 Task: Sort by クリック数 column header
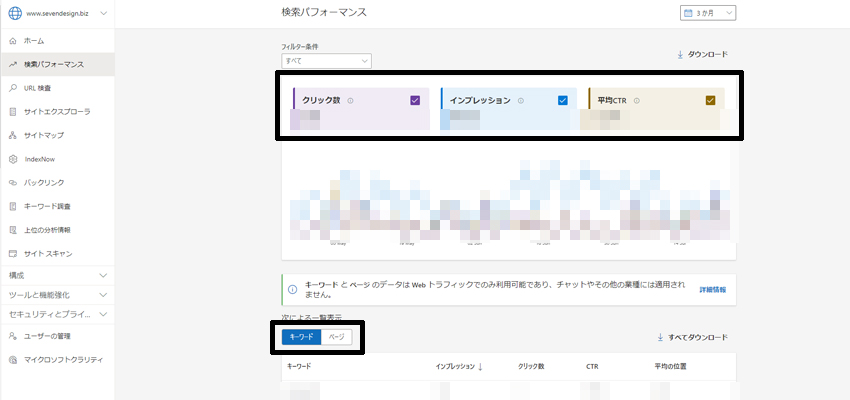pos(531,366)
